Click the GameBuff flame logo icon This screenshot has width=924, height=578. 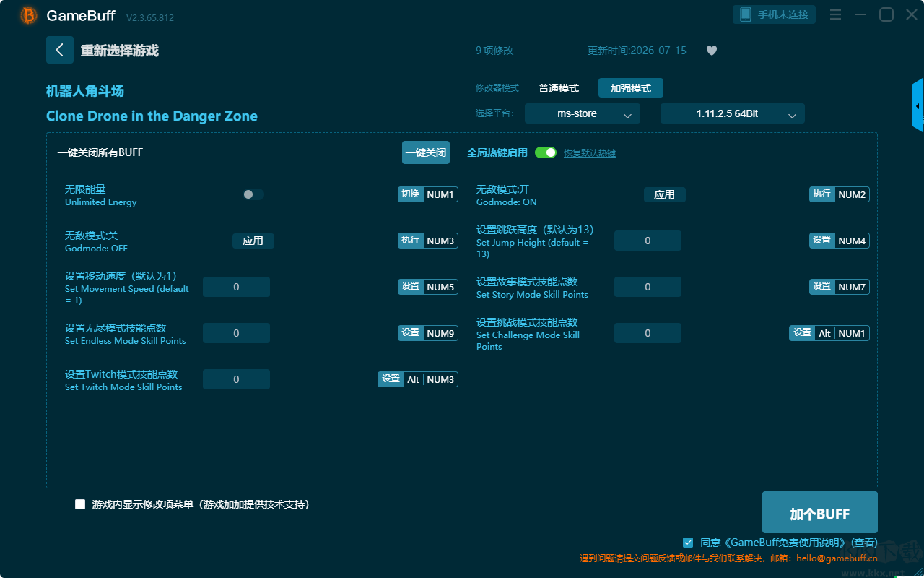(29, 15)
